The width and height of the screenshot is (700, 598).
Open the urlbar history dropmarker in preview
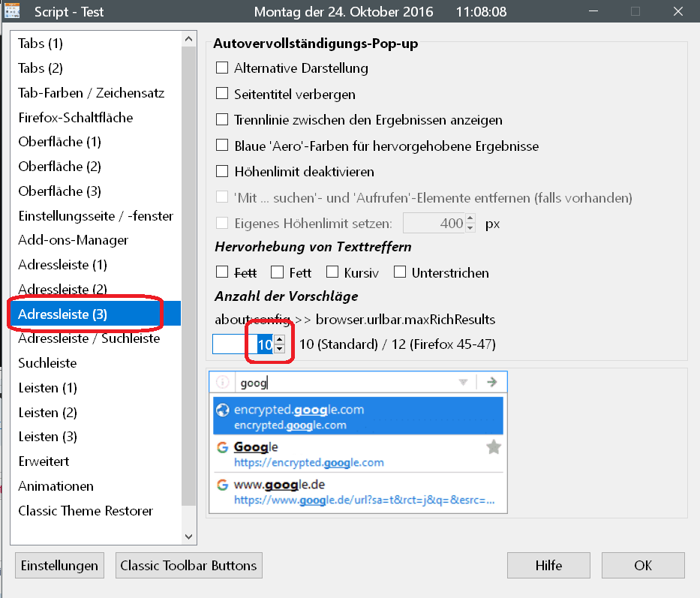tap(464, 383)
